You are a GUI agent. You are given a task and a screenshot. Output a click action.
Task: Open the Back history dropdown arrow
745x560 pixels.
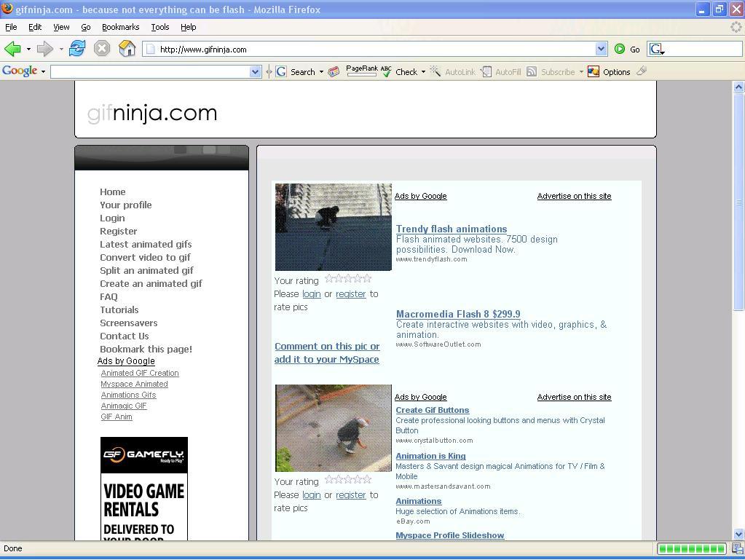coord(28,49)
